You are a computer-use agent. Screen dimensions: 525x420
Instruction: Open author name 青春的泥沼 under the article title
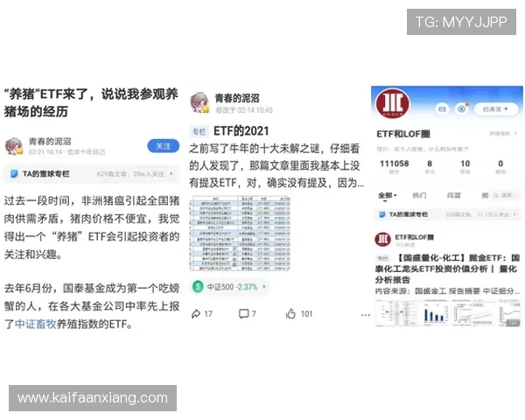(x=50, y=142)
